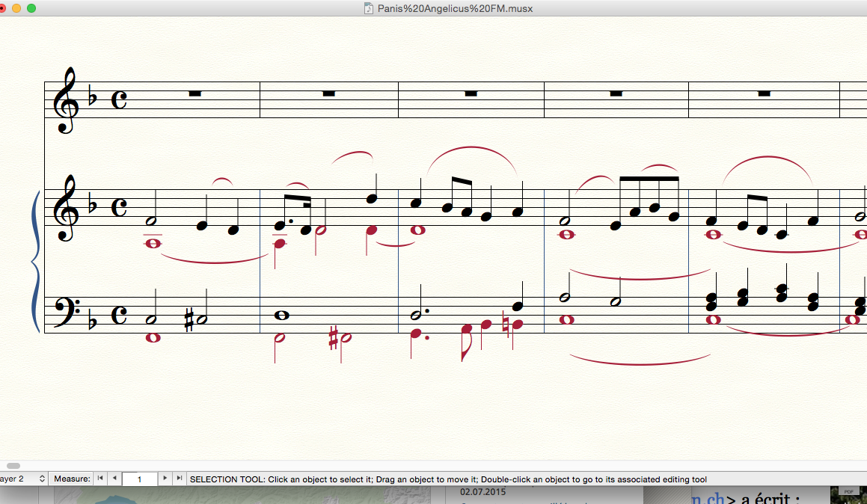Viewport: 867px width, 504px height.
Task: Click the common time signature on top staff
Action: click(x=119, y=99)
